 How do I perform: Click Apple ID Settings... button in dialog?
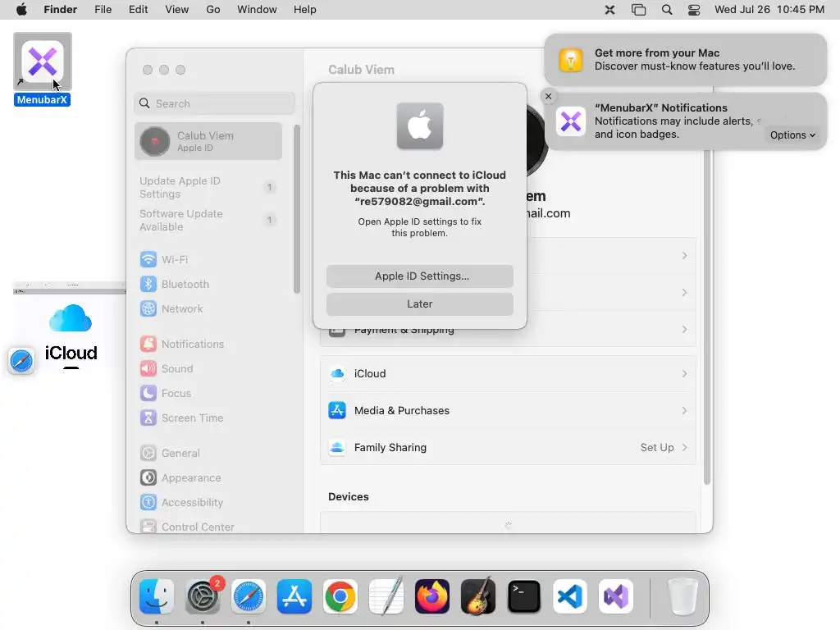pyautogui.click(x=420, y=276)
